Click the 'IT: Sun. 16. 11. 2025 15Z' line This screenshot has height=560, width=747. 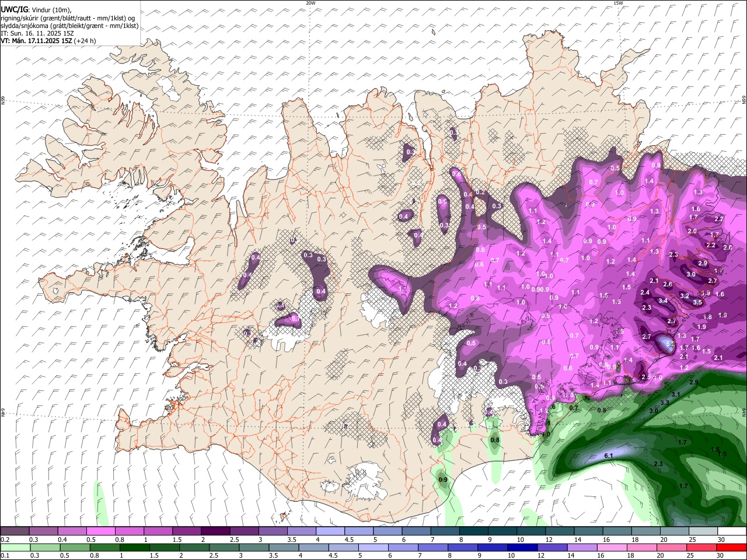[37, 33]
